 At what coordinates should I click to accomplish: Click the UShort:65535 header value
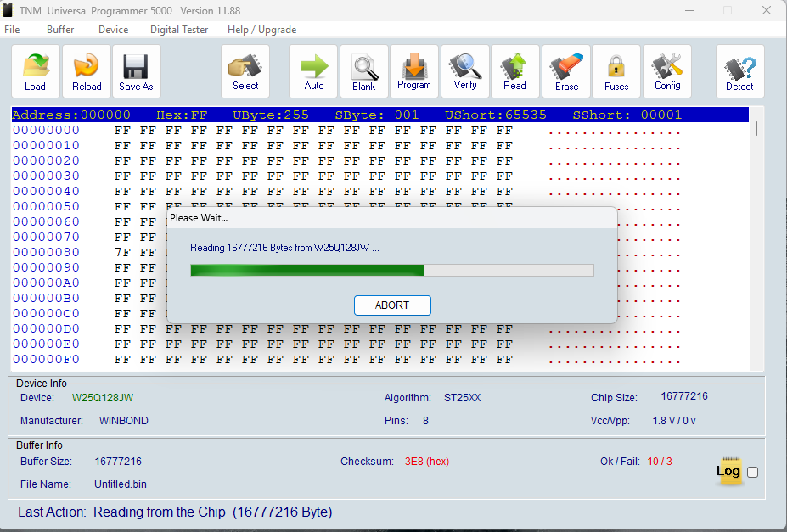tap(496, 115)
